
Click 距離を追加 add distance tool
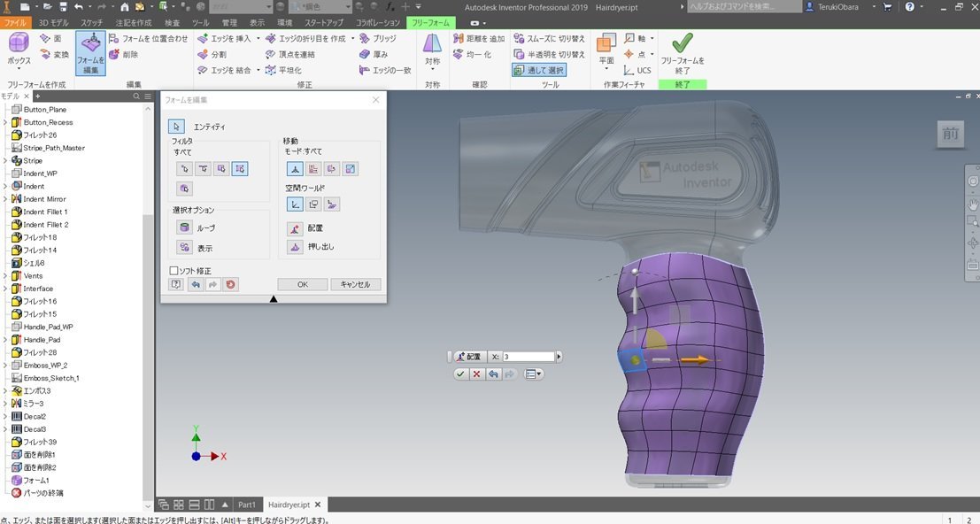479,38
